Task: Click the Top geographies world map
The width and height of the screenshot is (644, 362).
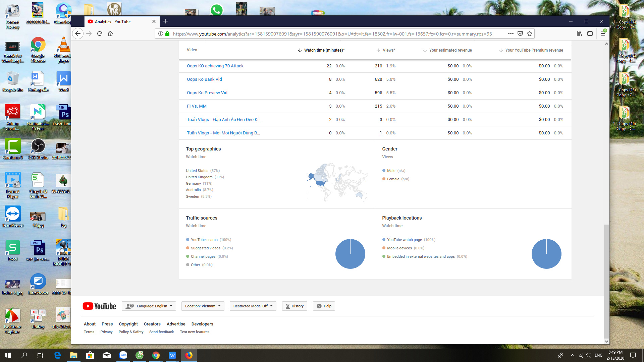Action: (x=337, y=182)
